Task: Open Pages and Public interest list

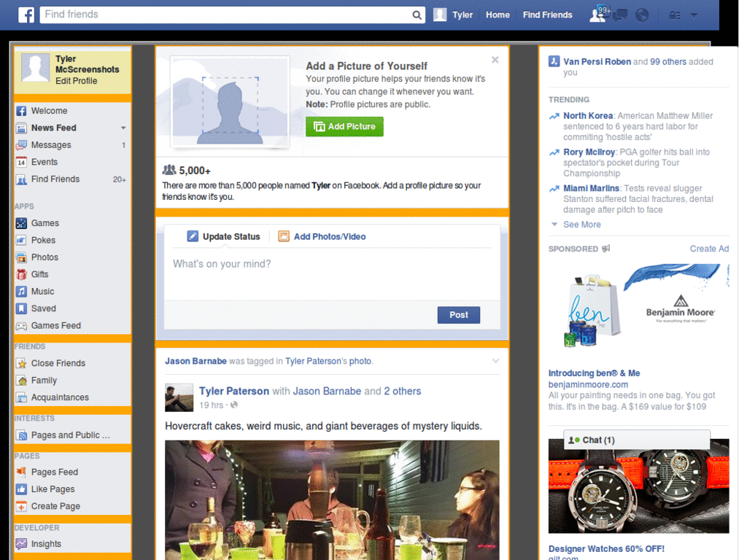Action: pos(71,435)
